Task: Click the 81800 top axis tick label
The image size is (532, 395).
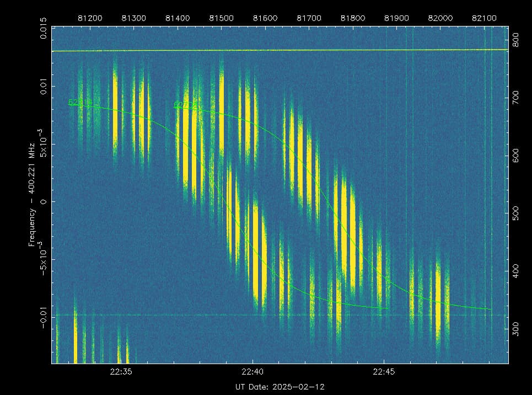Action: click(352, 18)
